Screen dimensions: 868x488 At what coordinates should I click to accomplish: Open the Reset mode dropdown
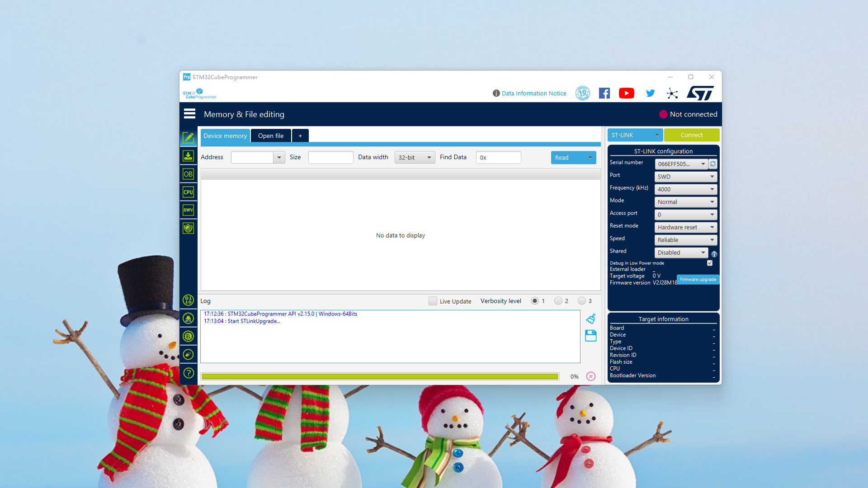(x=685, y=227)
